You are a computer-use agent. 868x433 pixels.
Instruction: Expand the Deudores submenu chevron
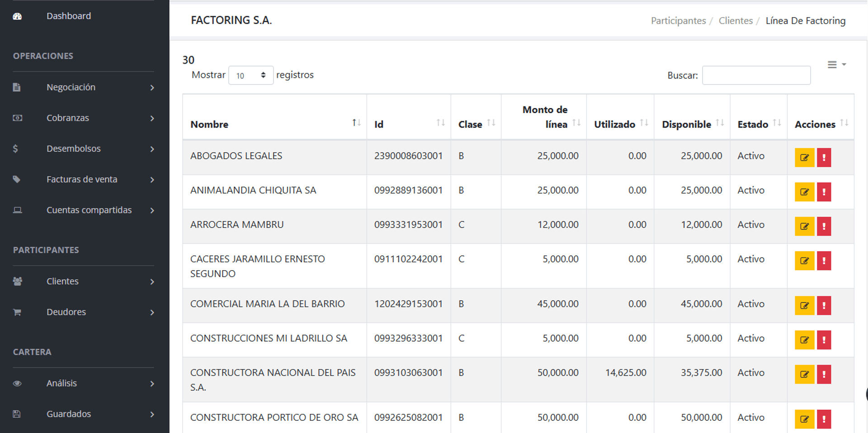pyautogui.click(x=152, y=313)
